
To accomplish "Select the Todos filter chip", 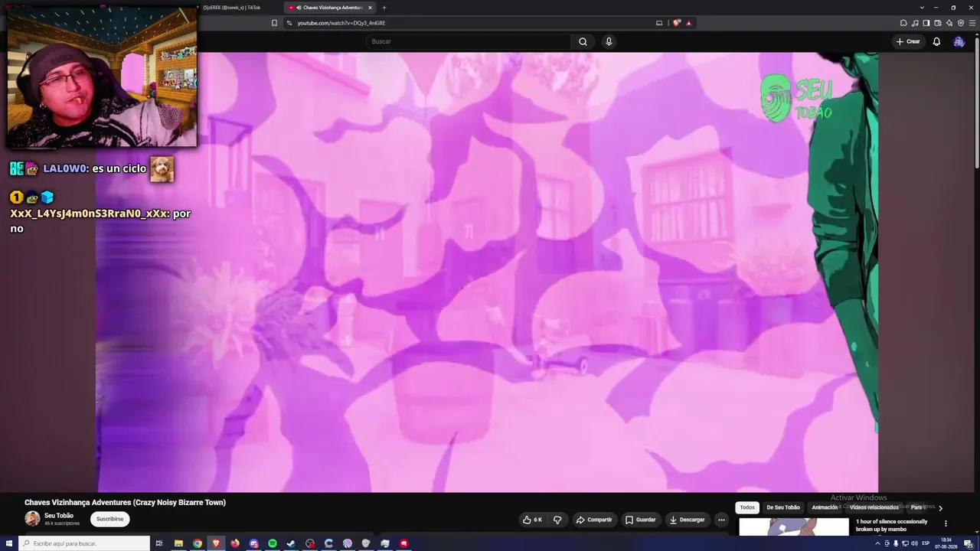I will click(x=747, y=507).
